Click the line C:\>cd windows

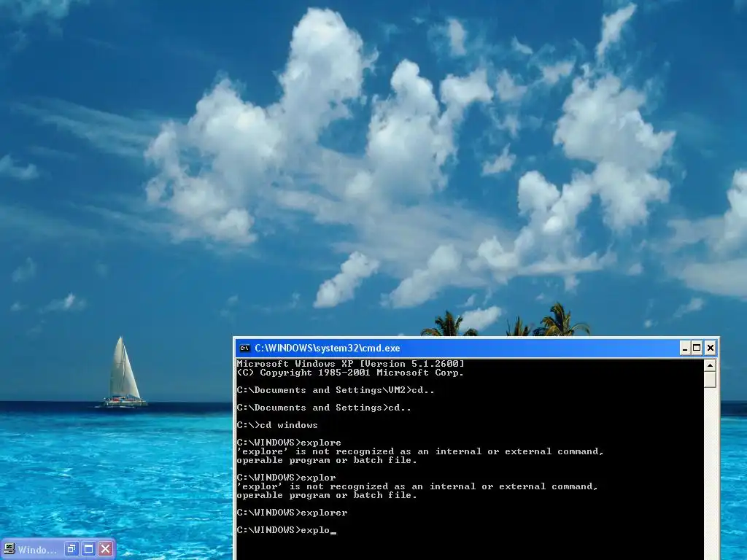click(277, 425)
